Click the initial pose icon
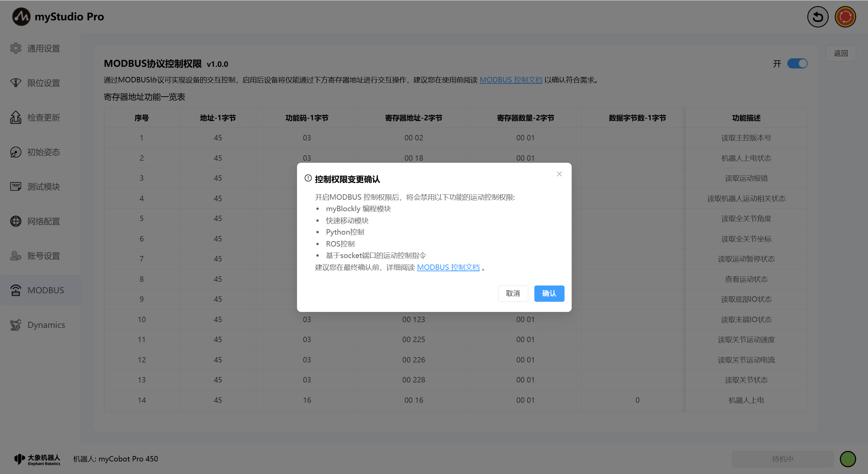 pos(16,152)
